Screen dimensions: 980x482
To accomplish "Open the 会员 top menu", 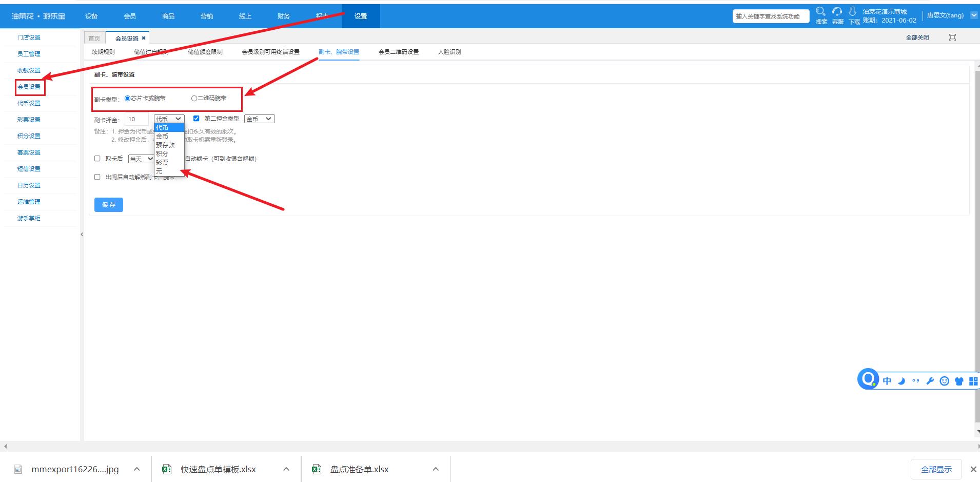I will pos(130,16).
